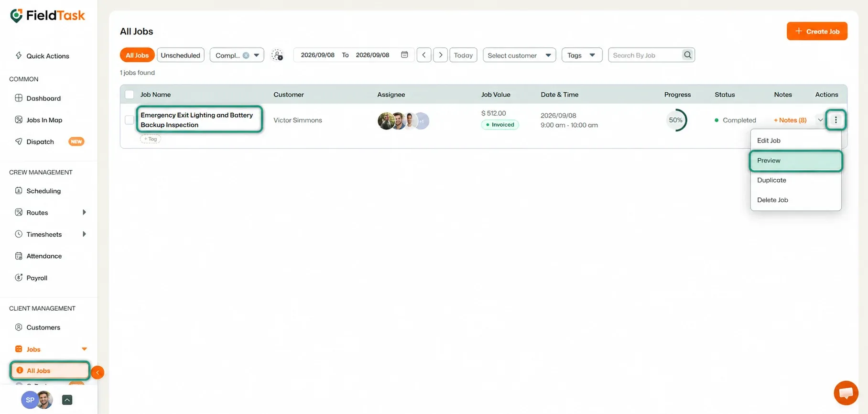This screenshot has height=414, width=868.
Task: Open the Select customer dropdown
Action: click(519, 55)
